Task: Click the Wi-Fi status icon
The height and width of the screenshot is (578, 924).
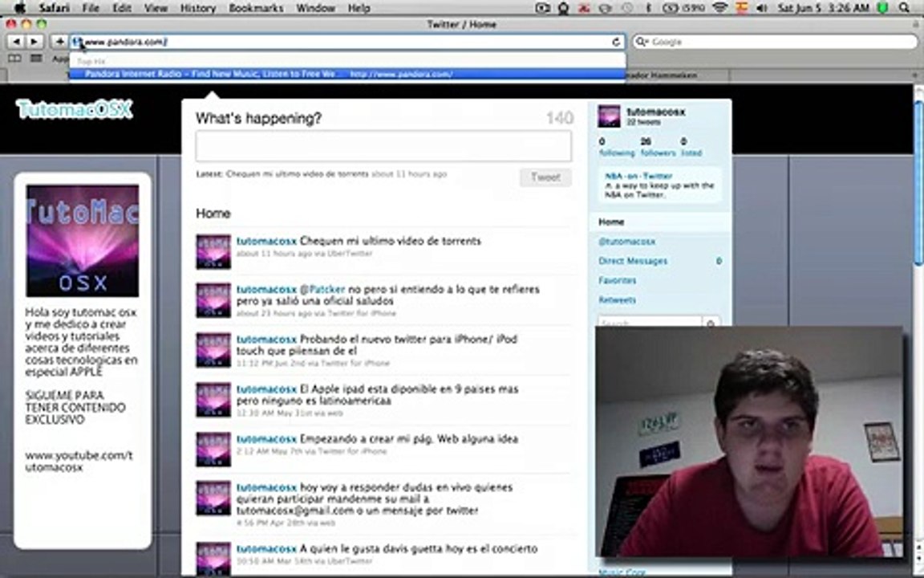Action: point(719,8)
